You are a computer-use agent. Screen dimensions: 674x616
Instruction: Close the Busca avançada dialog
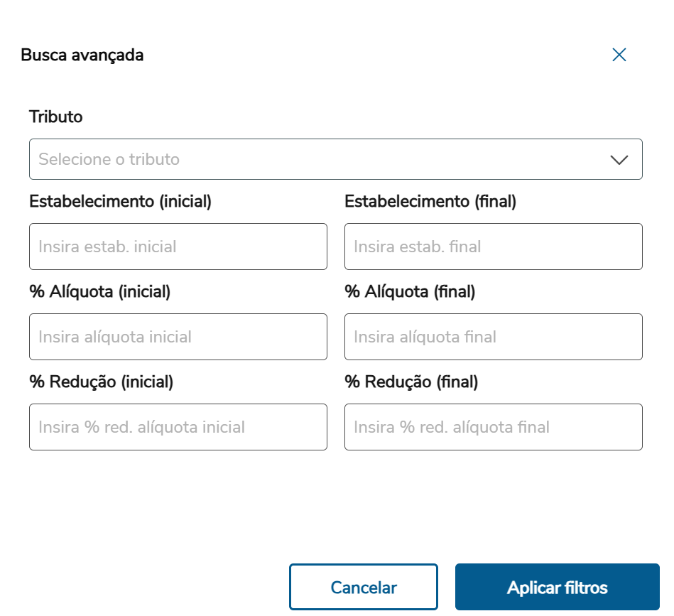click(x=619, y=55)
